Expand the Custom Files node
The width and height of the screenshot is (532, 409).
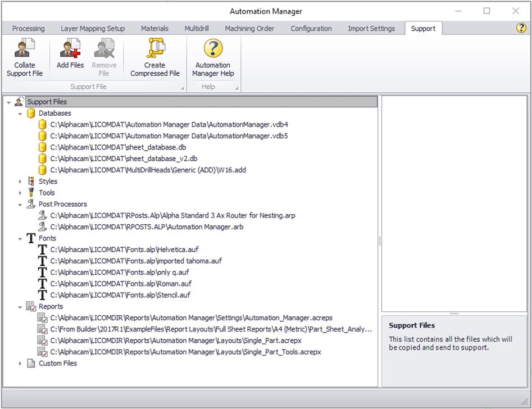(20, 363)
